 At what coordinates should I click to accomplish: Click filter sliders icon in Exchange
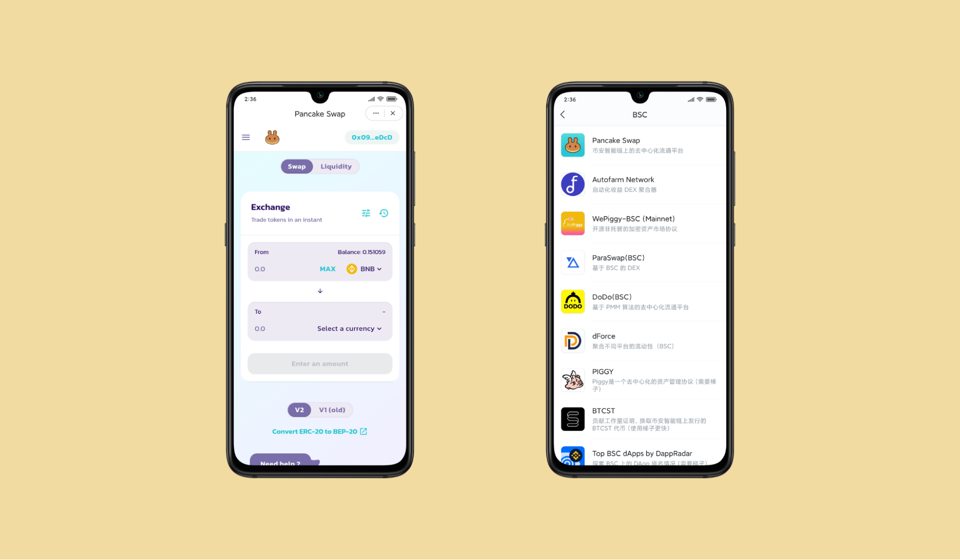366,214
